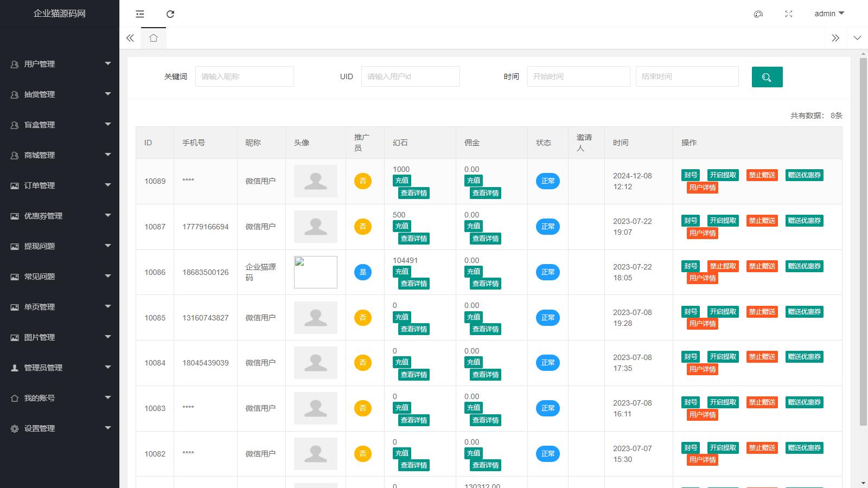Click 封号 button for user 10089
The width and height of the screenshot is (868, 488).
pyautogui.click(x=691, y=175)
